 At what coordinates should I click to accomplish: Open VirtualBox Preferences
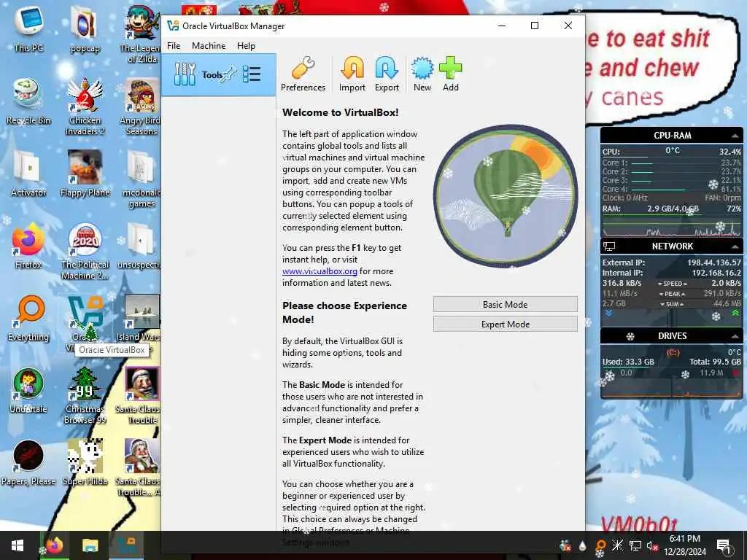tap(303, 74)
